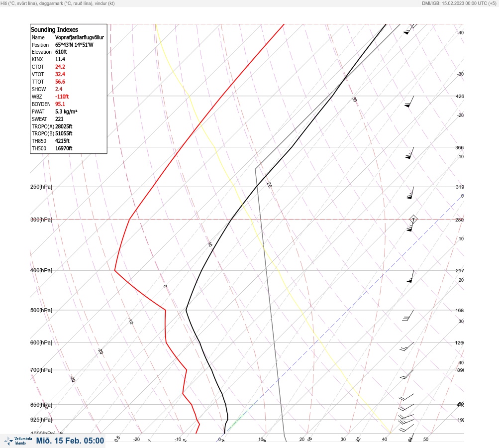Click the wind barb at 700 hPa level
Viewport: 499px width, 448px height.
click(406, 374)
